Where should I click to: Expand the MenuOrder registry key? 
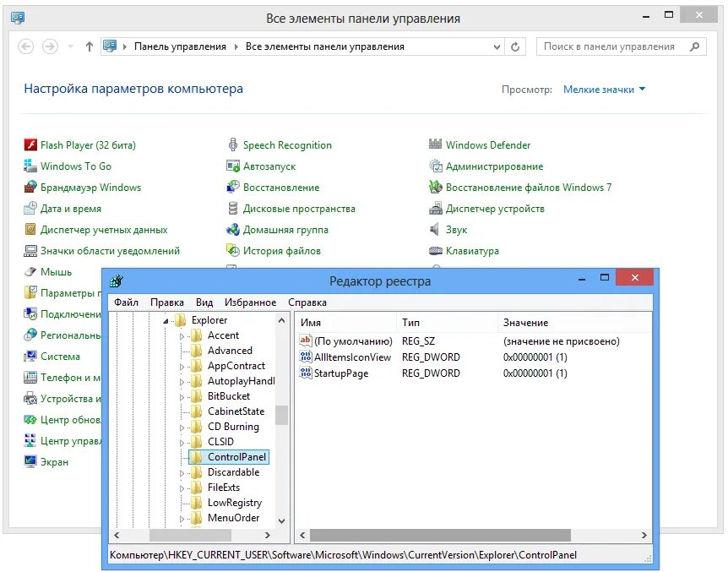coord(182,519)
